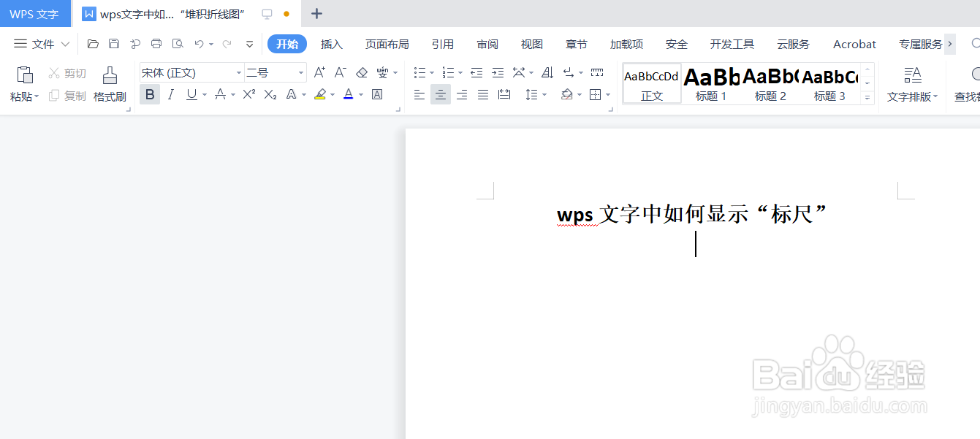This screenshot has height=439, width=980.
Task: Expand the font size dropdown showing 二号
Action: tap(300, 72)
